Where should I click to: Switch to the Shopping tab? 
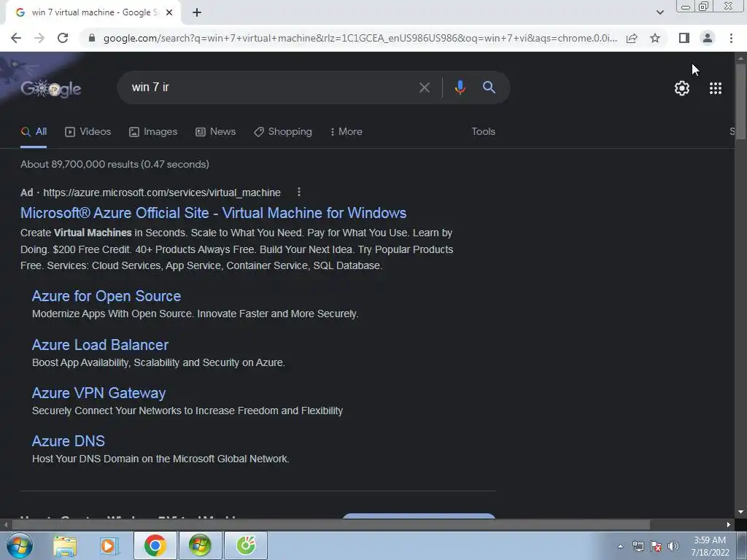pos(283,132)
